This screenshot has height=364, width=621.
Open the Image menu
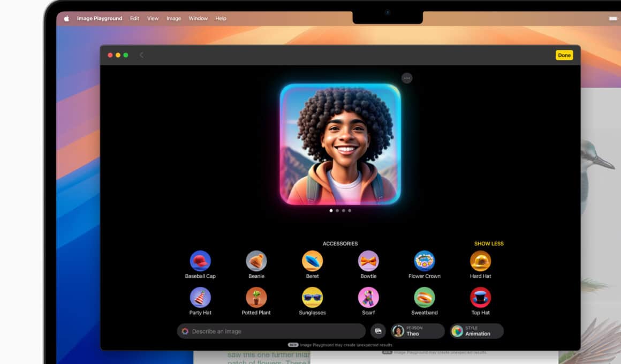[173, 19]
